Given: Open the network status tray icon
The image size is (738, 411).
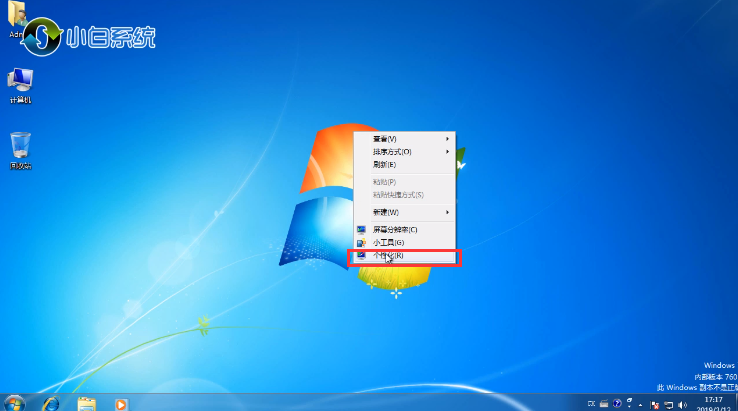Looking at the screenshot, I should [668, 405].
